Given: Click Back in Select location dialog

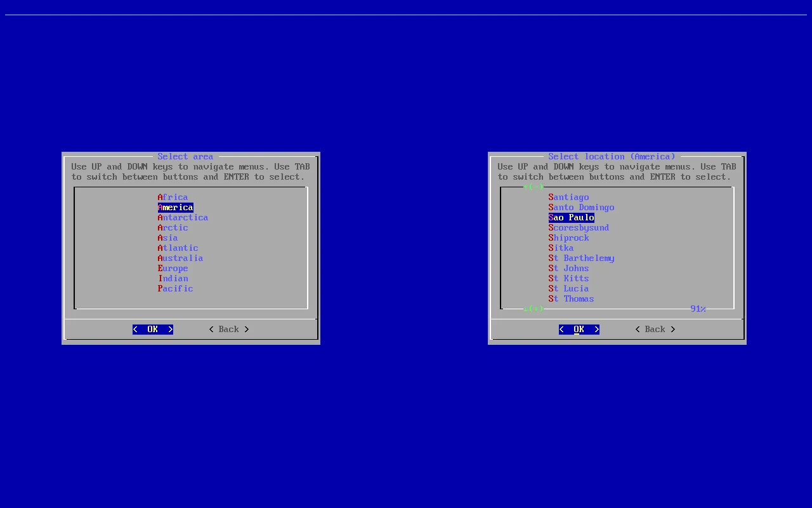Looking at the screenshot, I should point(655,330).
